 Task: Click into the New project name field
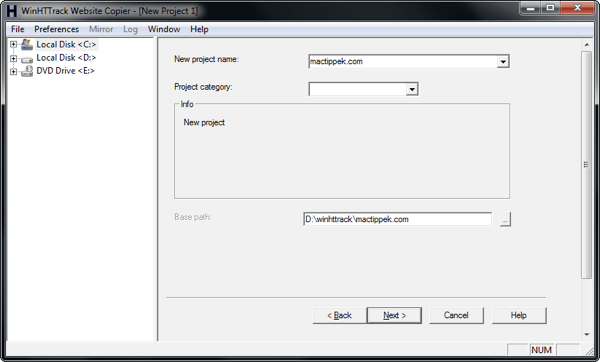click(403, 61)
